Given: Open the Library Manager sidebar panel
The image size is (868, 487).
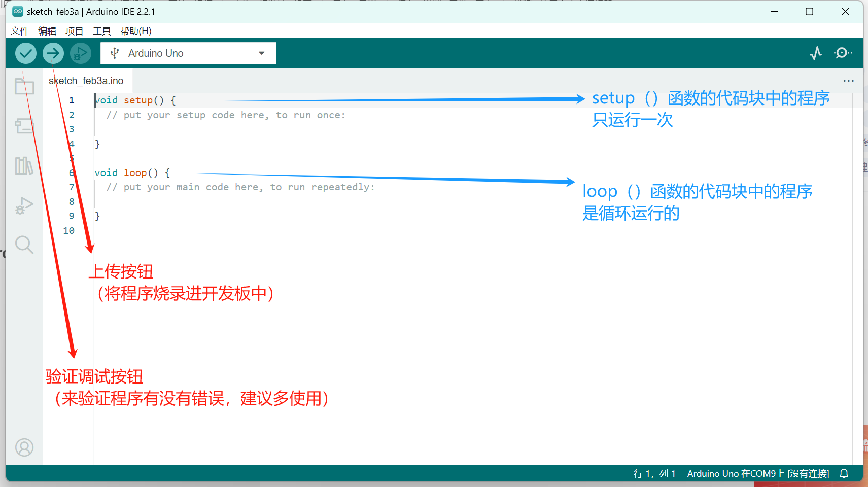Looking at the screenshot, I should pyautogui.click(x=24, y=166).
